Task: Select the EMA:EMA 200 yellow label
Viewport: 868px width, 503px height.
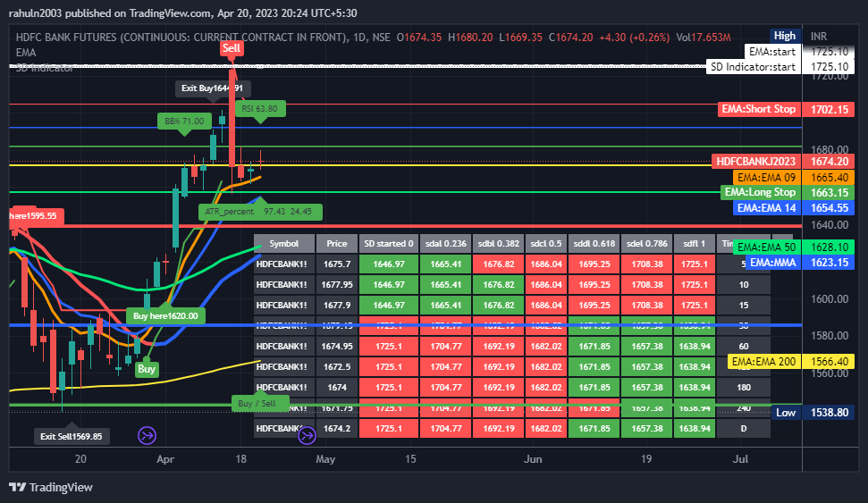Action: [x=763, y=361]
